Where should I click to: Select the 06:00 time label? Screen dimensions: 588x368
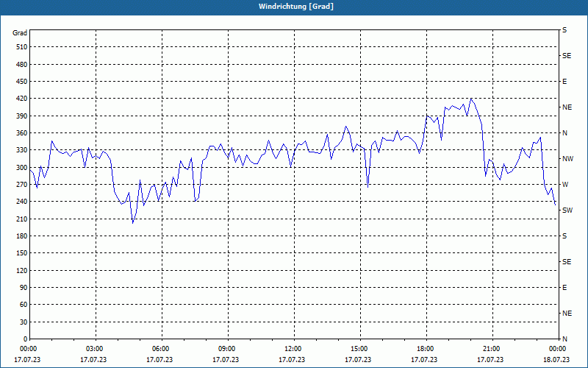pos(162,349)
